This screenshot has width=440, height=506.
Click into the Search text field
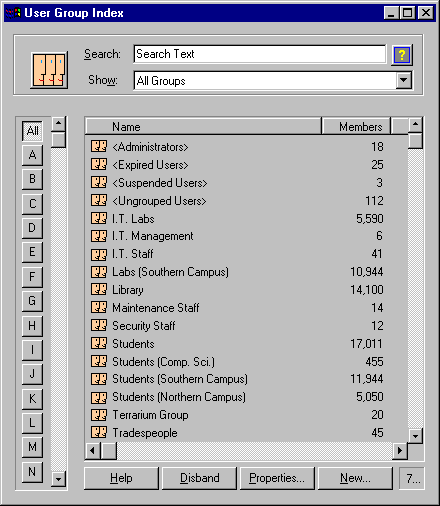click(260, 54)
